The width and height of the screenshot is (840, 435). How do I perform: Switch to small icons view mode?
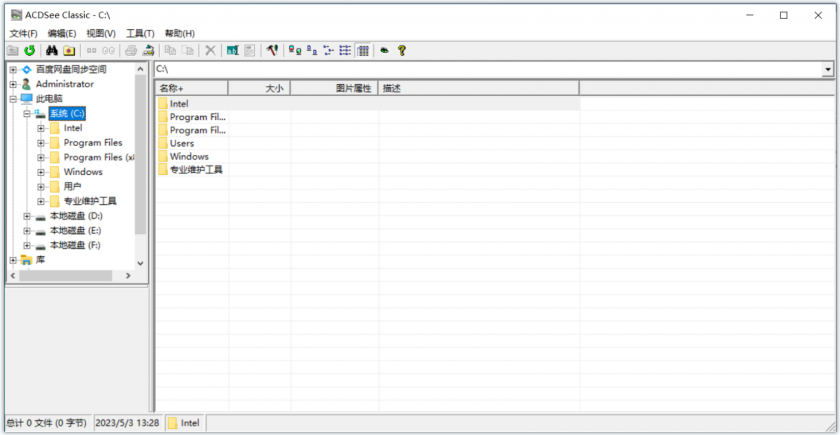pos(312,51)
